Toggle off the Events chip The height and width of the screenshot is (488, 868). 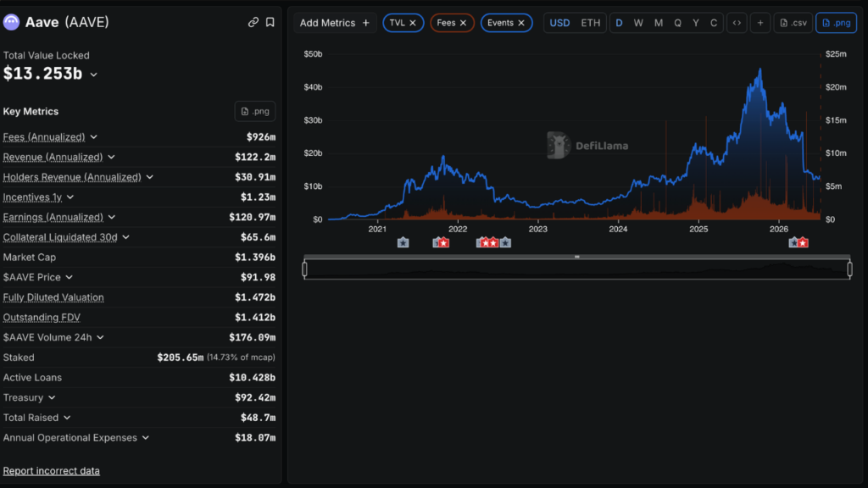point(521,23)
